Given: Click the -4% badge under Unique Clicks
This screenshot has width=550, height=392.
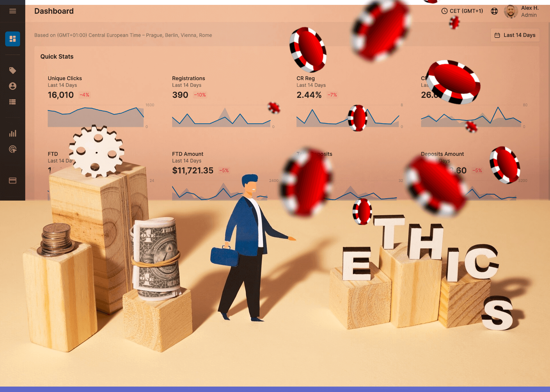Looking at the screenshot, I should [85, 95].
